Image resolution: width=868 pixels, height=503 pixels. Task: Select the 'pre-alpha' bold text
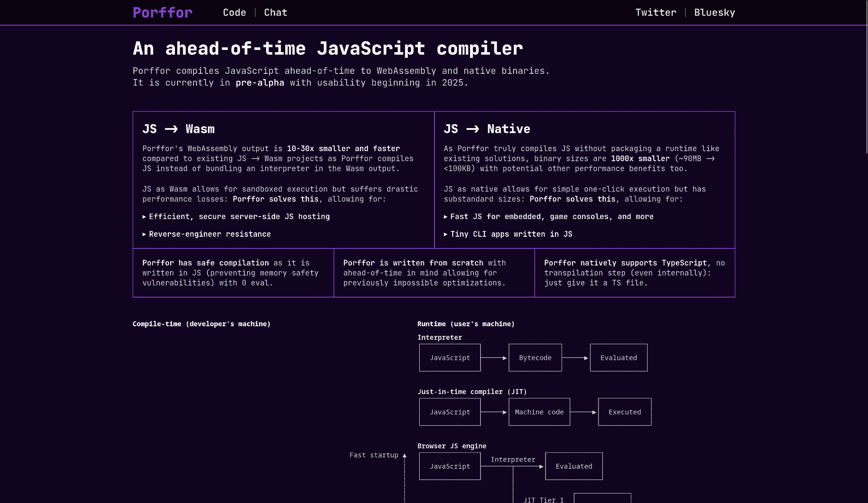(x=260, y=83)
